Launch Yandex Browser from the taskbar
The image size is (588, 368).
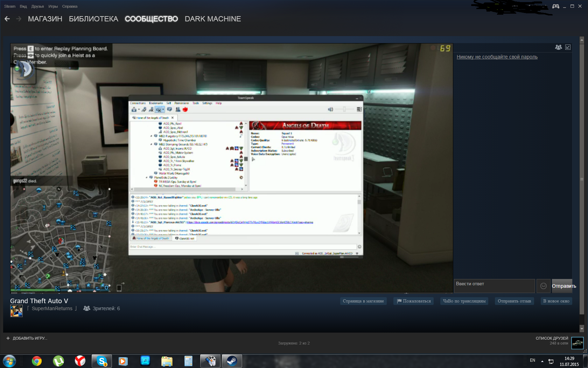pyautogui.click(x=80, y=361)
